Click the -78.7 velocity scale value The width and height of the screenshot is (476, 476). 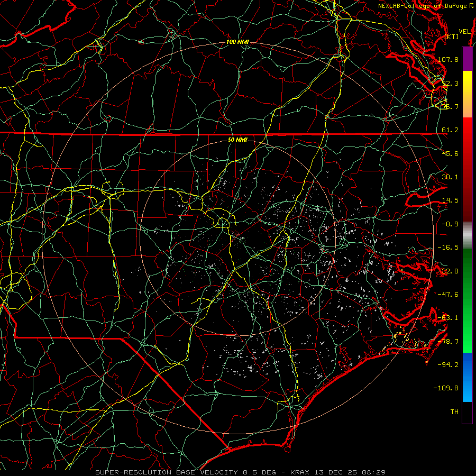[x=448, y=342]
